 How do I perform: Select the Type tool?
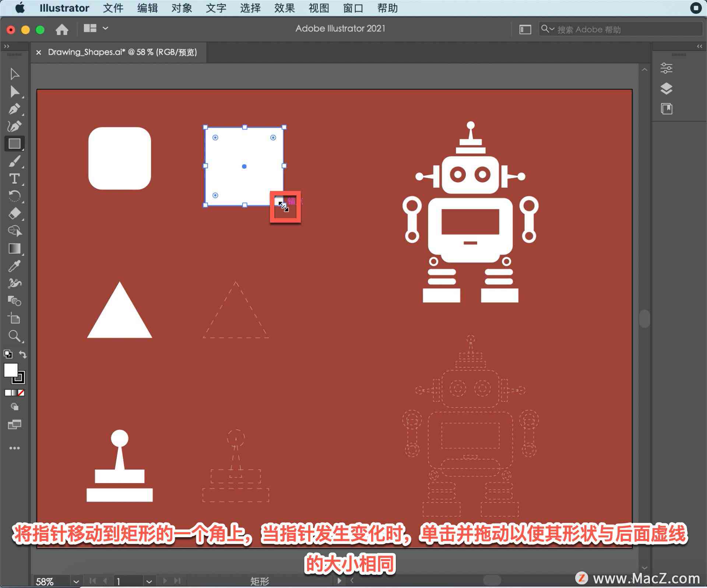click(x=13, y=180)
